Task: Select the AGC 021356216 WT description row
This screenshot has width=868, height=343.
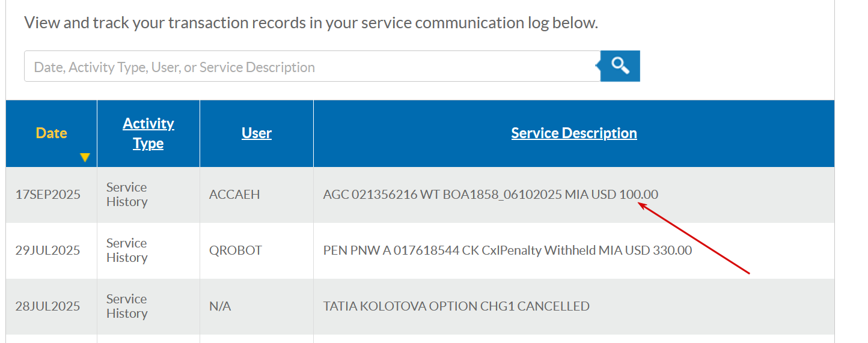Action: pos(491,195)
